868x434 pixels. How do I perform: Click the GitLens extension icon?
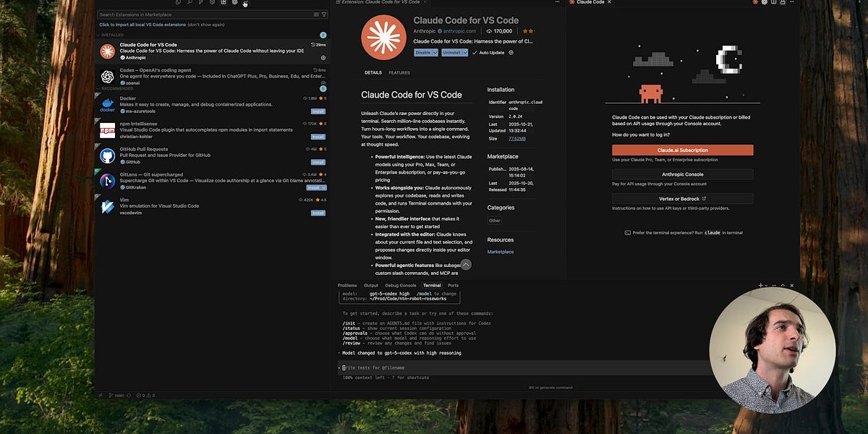pos(109,182)
